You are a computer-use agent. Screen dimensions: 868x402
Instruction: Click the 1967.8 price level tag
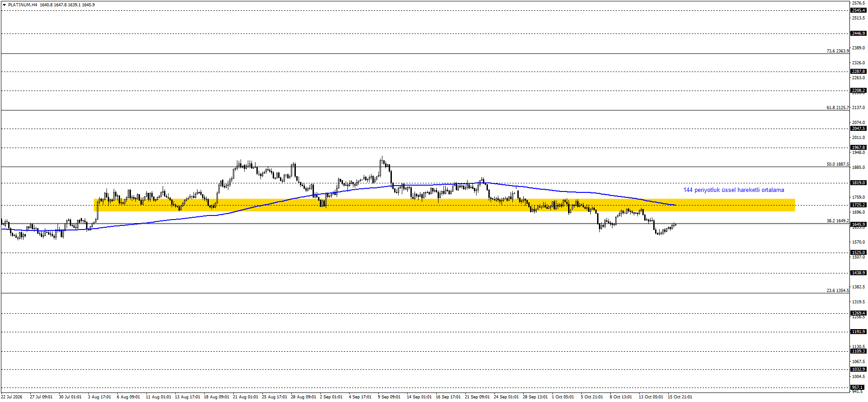(858, 148)
